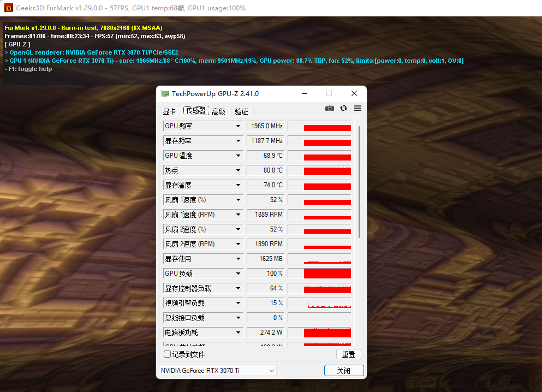The width and height of the screenshot is (542, 392).
Task: Open the GPU-Z hamburger menu
Action: [x=358, y=108]
